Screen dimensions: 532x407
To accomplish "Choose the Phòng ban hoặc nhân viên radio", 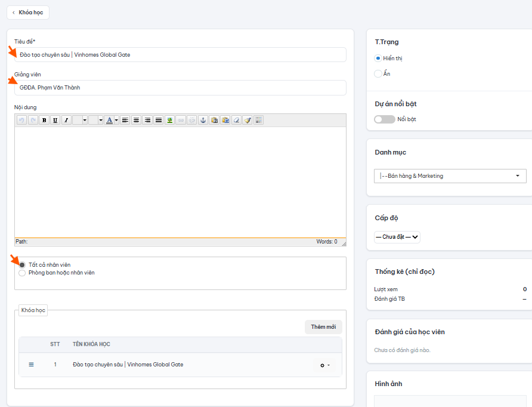I will pyautogui.click(x=22, y=273).
